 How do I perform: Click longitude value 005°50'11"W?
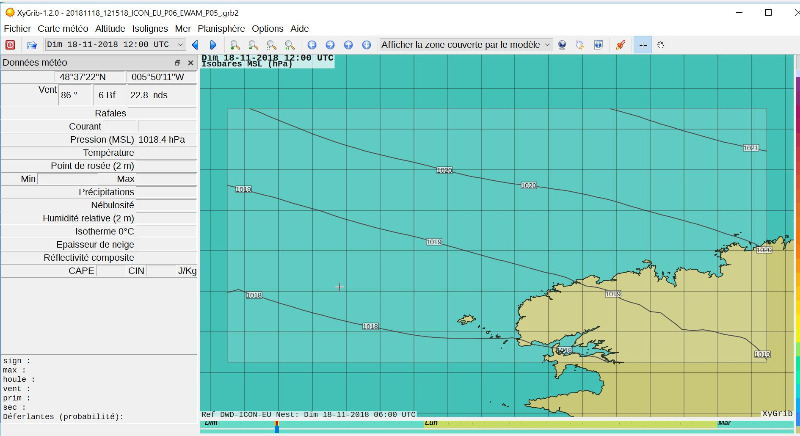(158, 77)
